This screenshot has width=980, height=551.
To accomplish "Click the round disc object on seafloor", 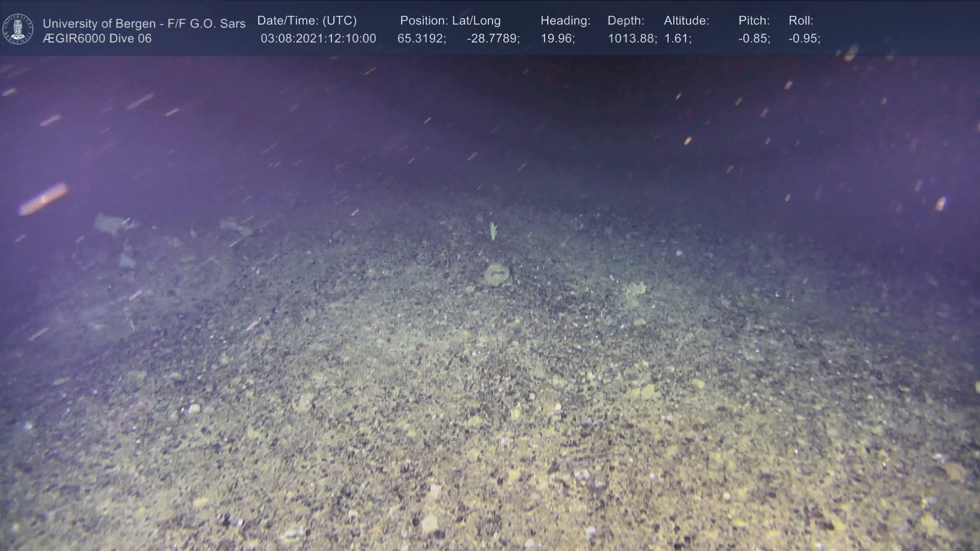I will pyautogui.click(x=497, y=274).
